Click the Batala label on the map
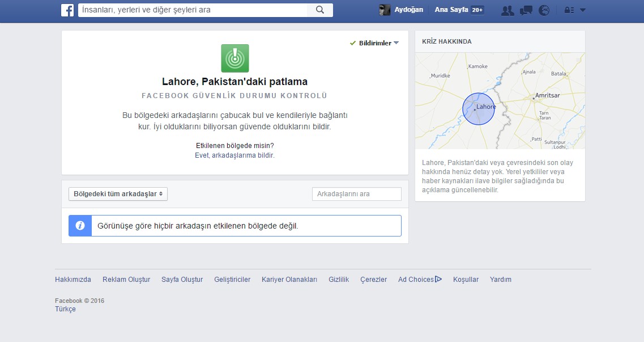 (558, 74)
